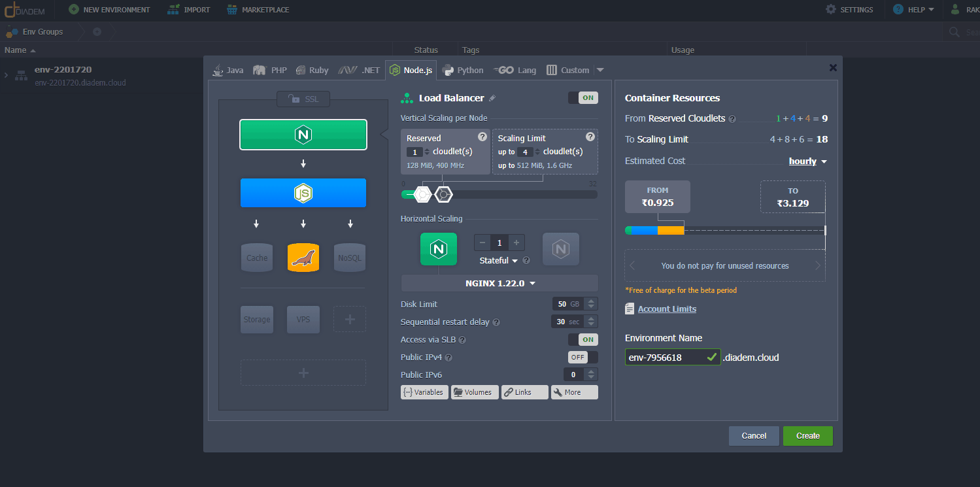Click the help icon beside Access via SLB

point(462,340)
